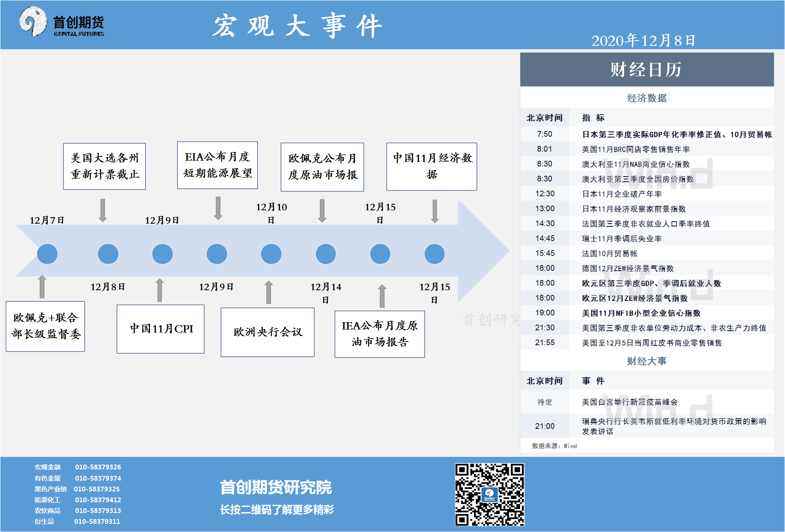Select the 瑞士11月季调后失业率 row

point(647,238)
